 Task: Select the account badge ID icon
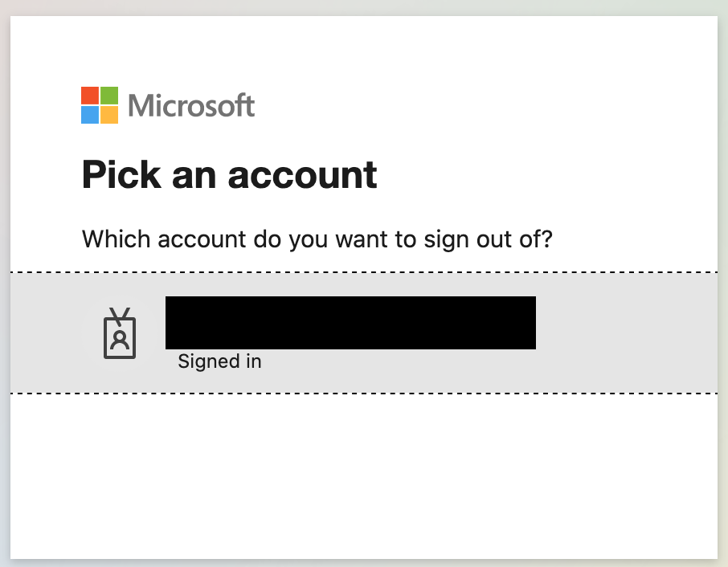pos(120,334)
